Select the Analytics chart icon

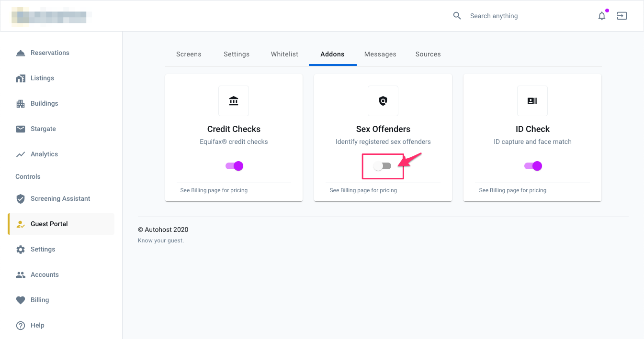(21, 153)
